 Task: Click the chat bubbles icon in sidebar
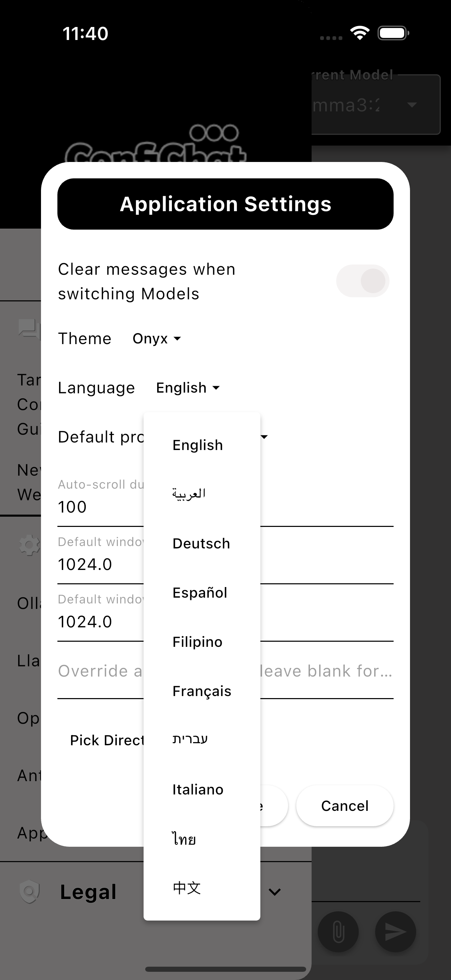(x=29, y=328)
